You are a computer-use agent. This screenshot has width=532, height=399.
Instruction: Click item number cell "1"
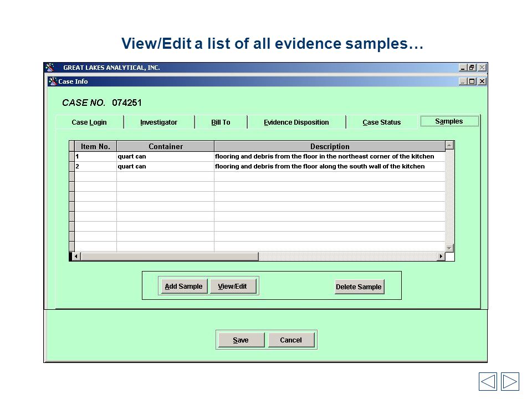pyautogui.click(x=96, y=156)
